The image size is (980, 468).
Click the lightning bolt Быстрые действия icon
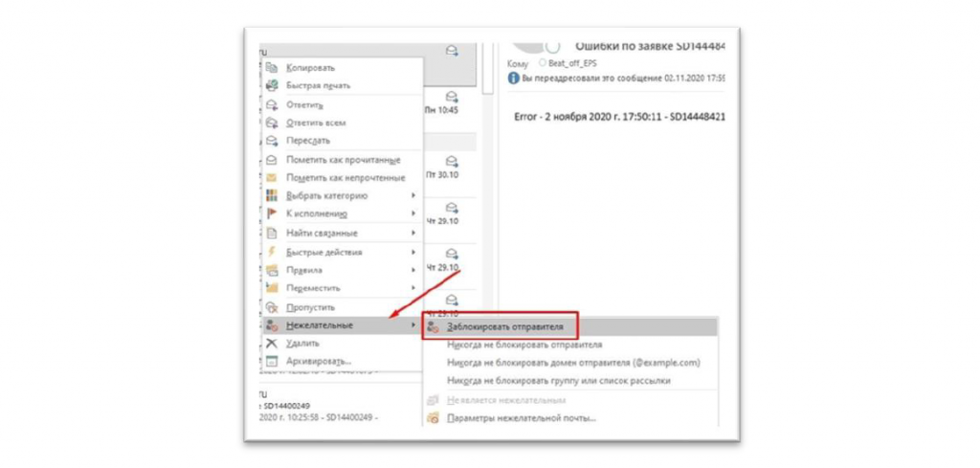[x=271, y=252]
